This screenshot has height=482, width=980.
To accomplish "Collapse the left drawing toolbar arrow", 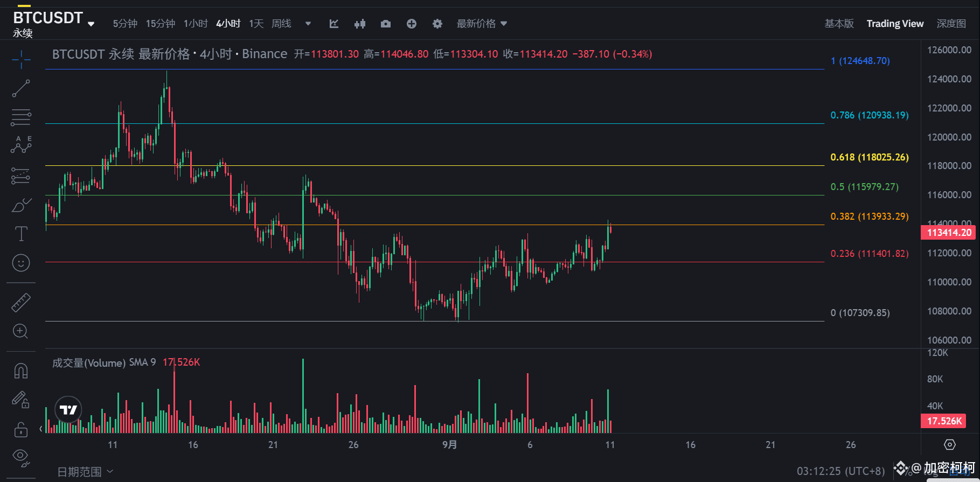I will point(41,429).
